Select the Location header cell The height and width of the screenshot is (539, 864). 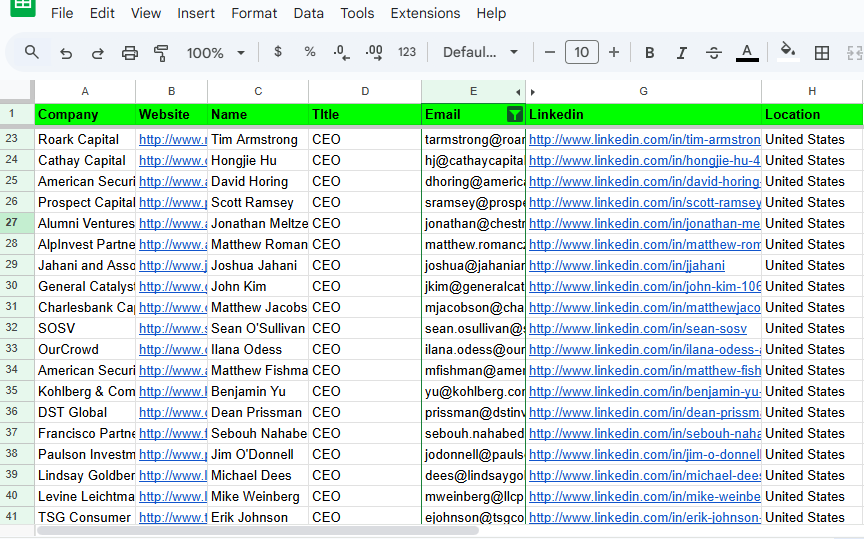tap(812, 114)
